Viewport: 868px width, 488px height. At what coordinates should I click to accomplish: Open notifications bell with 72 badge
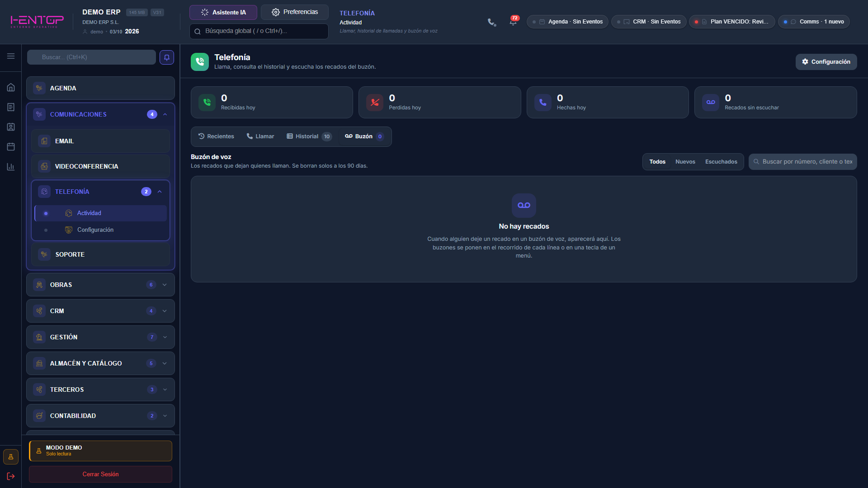[513, 21]
